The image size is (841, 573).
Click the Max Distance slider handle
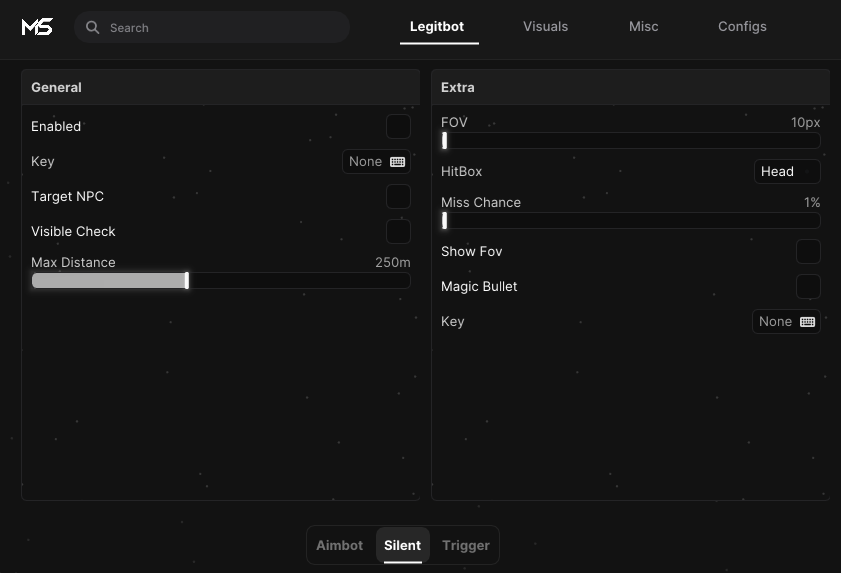[x=187, y=281]
